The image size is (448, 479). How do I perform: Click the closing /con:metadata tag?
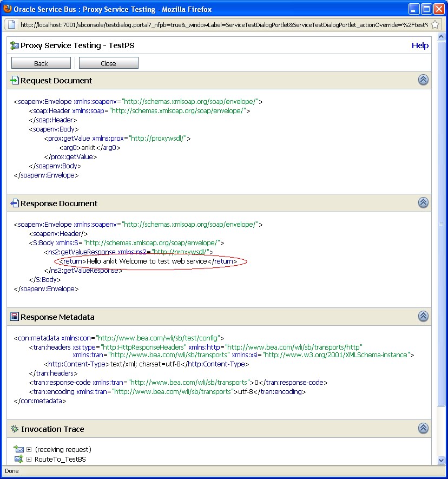(x=40, y=401)
